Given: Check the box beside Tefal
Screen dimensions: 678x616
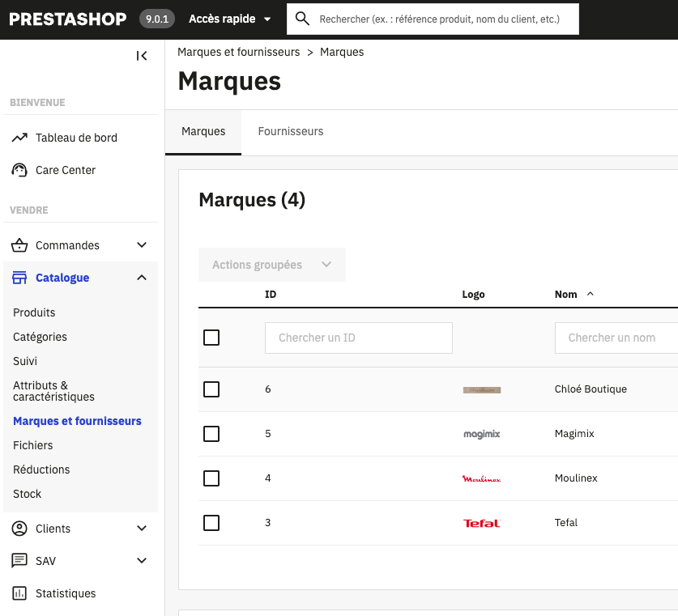Looking at the screenshot, I should tap(211, 523).
